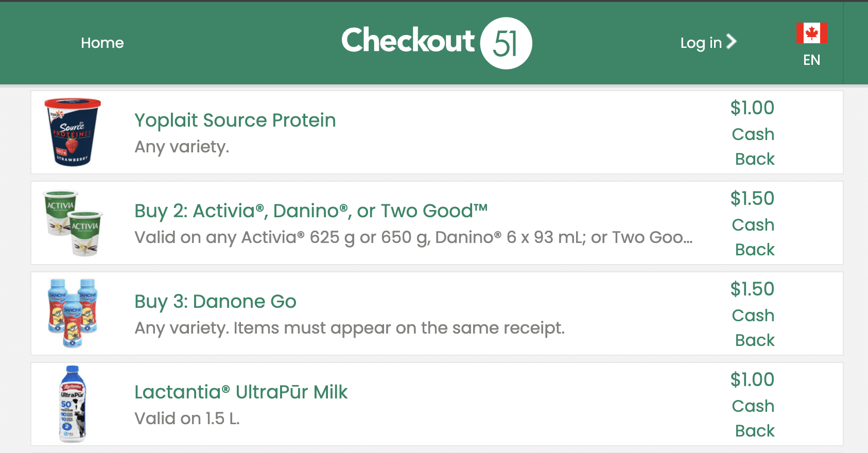Click $1.00 Cash Back for Lactantia milk
Viewport: 868px width, 453px height.
753,405
